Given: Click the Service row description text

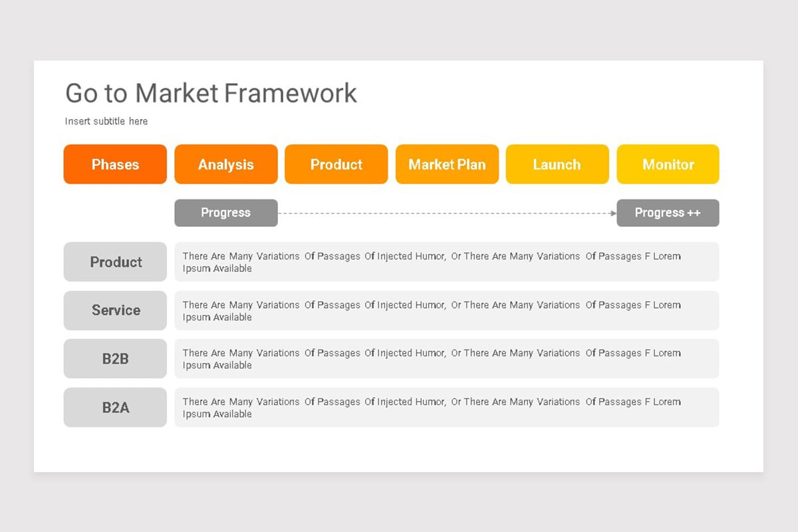Looking at the screenshot, I should point(432,311).
